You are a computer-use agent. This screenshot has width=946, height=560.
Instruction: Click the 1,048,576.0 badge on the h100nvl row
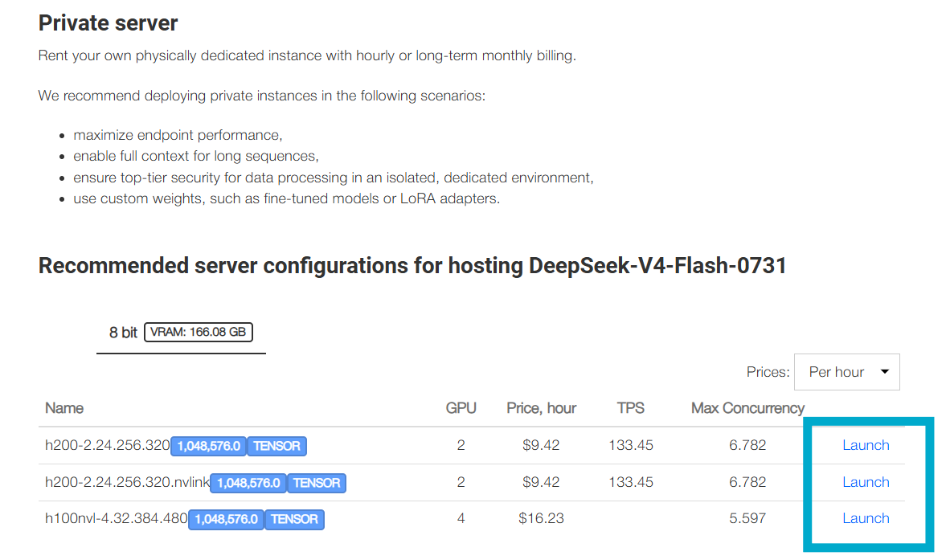(226, 520)
